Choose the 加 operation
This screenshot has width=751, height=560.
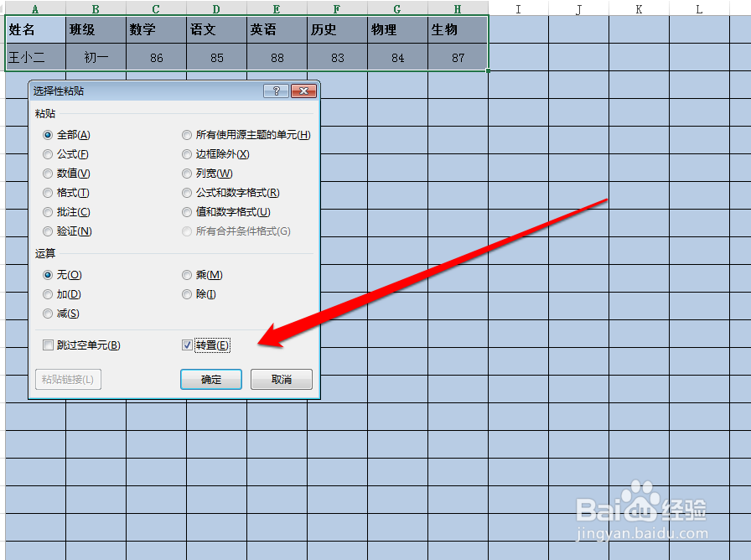tap(48, 294)
